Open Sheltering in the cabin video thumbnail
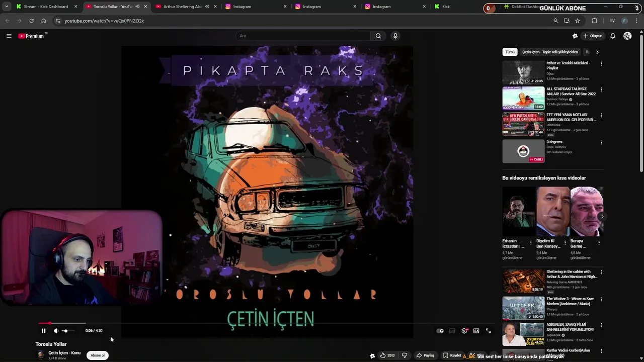Image resolution: width=644 pixels, height=362 pixels. pos(523,281)
